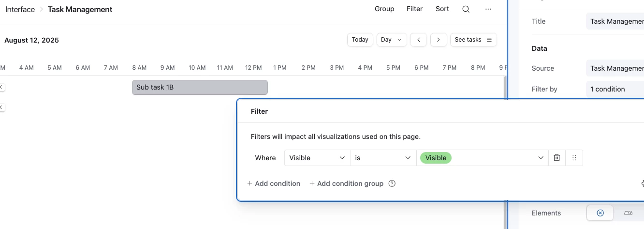Screen dimensions: 644x229
Task: Open the Visible field dropdown in filter
Action: (317, 158)
